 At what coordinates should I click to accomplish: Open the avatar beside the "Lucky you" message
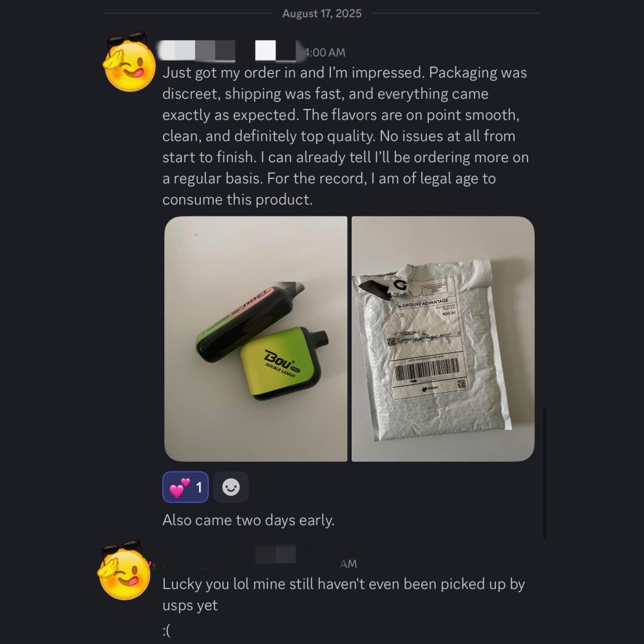point(124,571)
